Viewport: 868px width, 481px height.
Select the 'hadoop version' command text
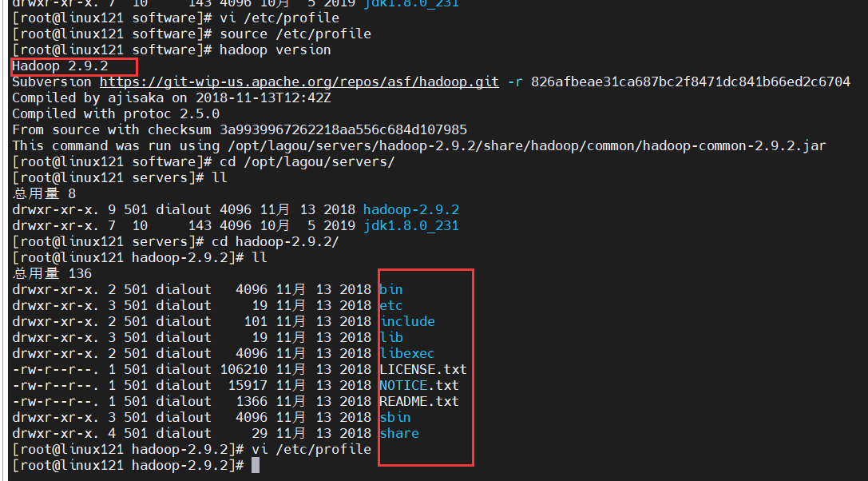[275, 50]
